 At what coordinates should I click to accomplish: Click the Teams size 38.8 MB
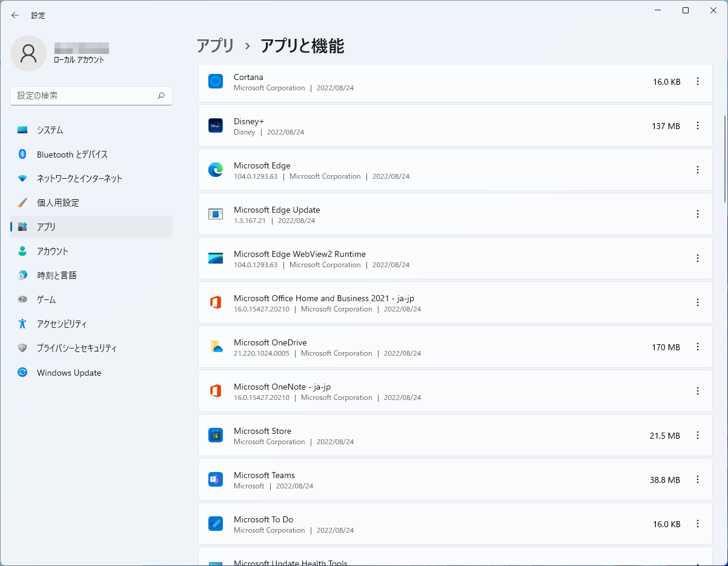pos(664,480)
